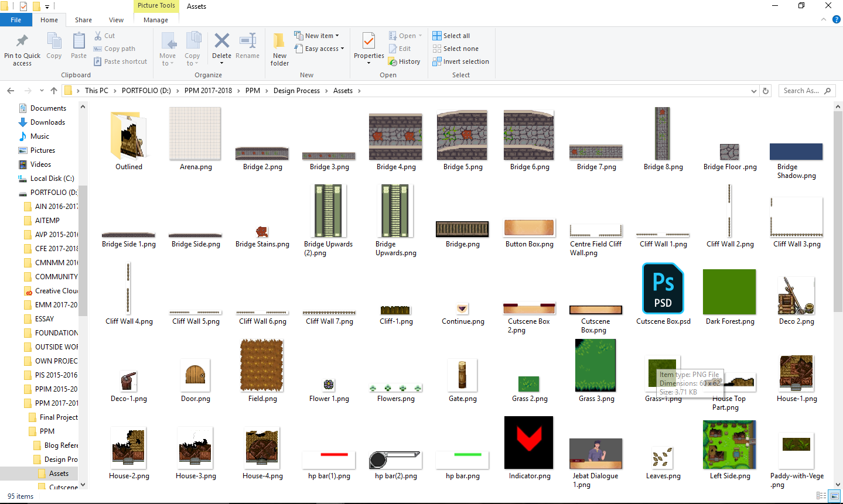Refresh the Assets folder view

pyautogui.click(x=766, y=91)
